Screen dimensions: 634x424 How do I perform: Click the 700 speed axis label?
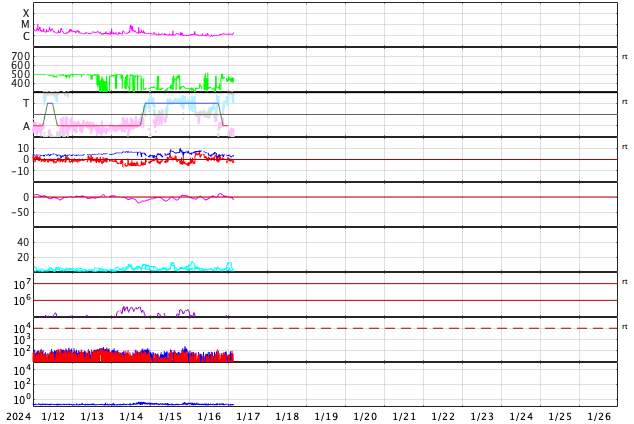[x=21, y=56]
